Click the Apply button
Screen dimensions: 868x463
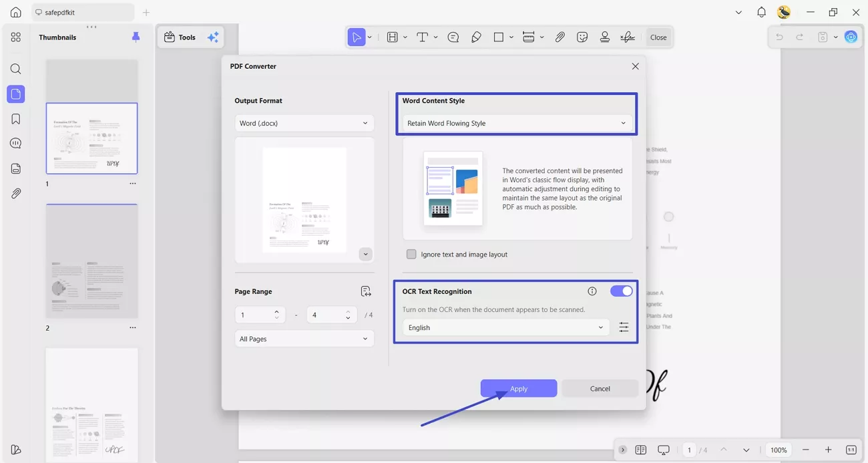pyautogui.click(x=519, y=389)
